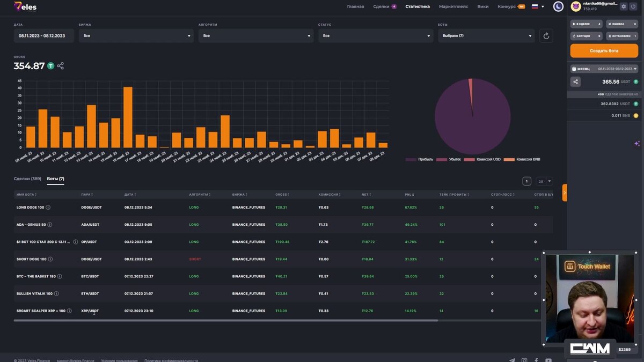The height and width of the screenshot is (362, 644).
Task: Open the Биржа filter dropdown
Action: tap(136, 36)
